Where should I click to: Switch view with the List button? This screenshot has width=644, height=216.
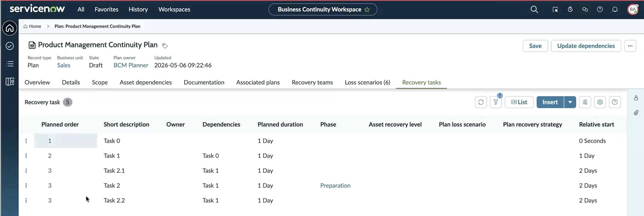(519, 102)
